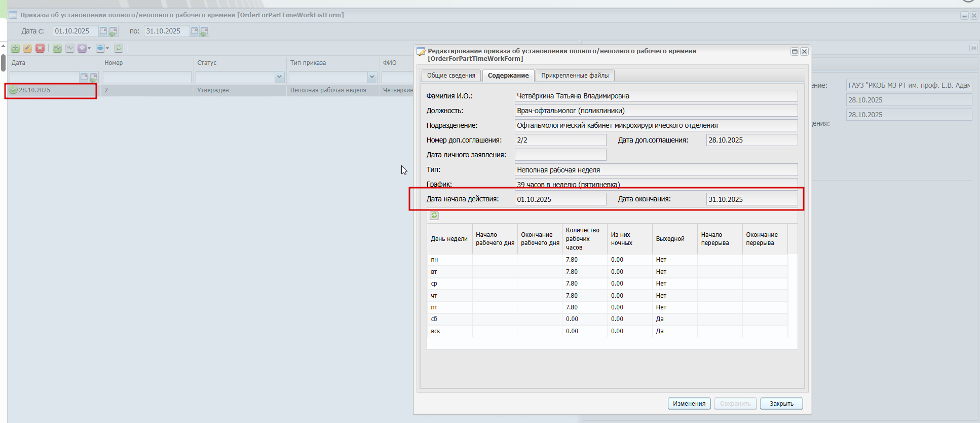Click the list window icon in the title bar
Image resolution: width=980 pixels, height=423 pixels.
13,15
